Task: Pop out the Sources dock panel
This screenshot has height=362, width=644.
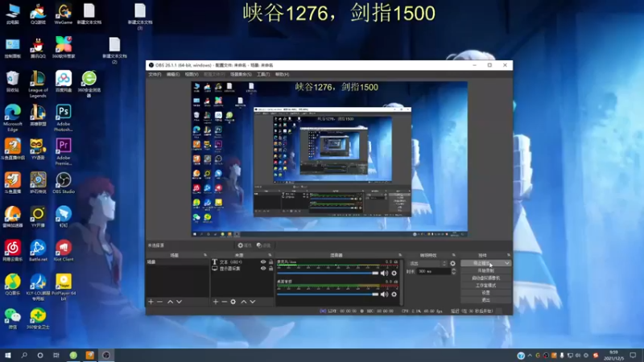Action: [270, 255]
